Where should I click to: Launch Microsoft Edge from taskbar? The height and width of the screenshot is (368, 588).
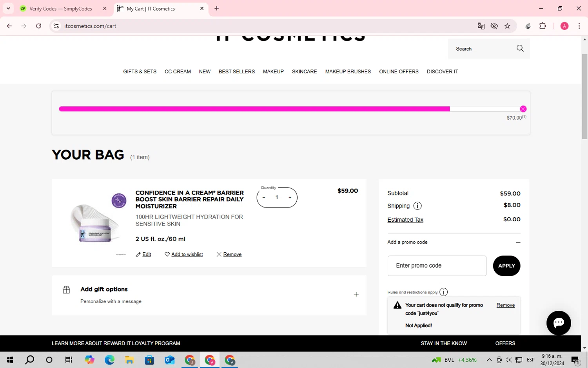(109, 360)
